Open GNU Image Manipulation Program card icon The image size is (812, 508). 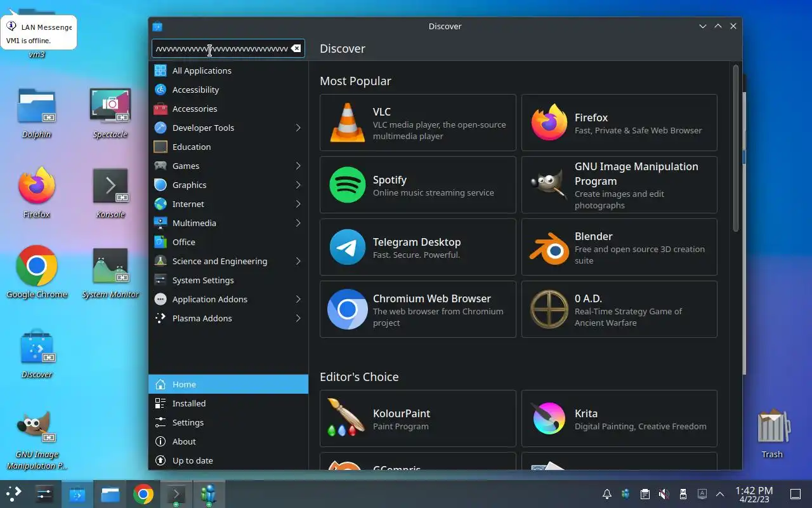click(549, 185)
